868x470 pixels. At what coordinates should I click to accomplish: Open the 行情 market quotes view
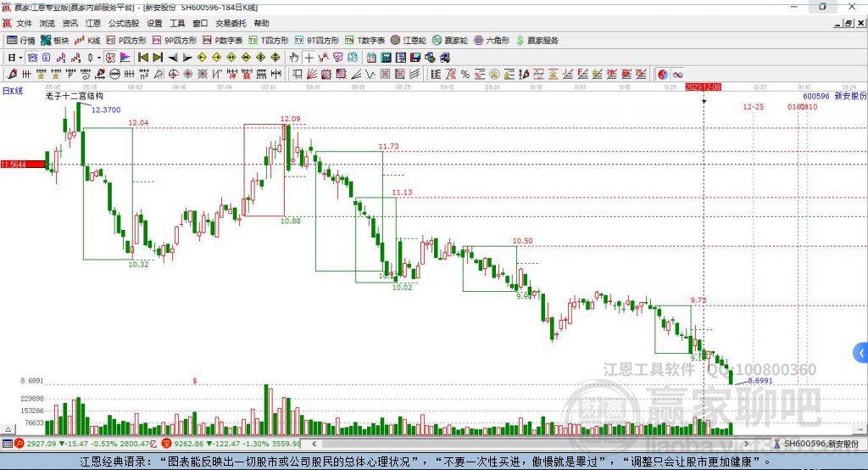20,41
